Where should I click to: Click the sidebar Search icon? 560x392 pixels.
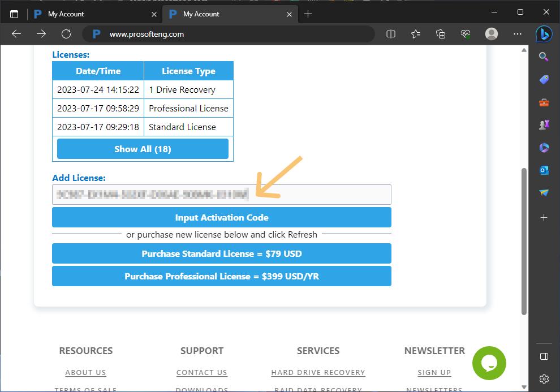coord(544,57)
